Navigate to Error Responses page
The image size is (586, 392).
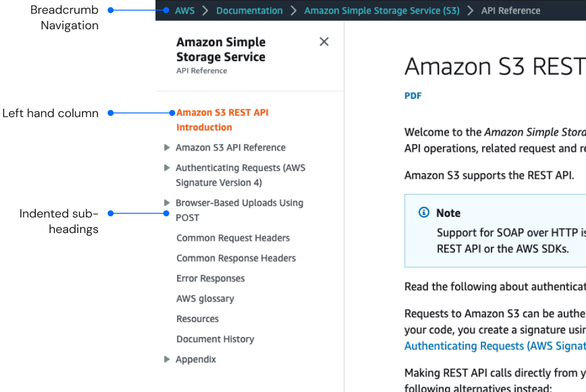coord(210,278)
